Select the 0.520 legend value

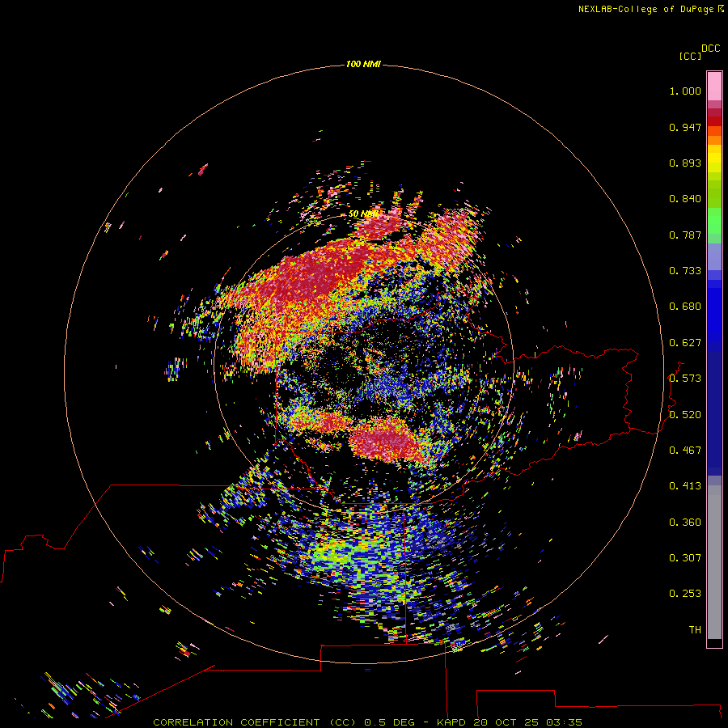click(685, 415)
